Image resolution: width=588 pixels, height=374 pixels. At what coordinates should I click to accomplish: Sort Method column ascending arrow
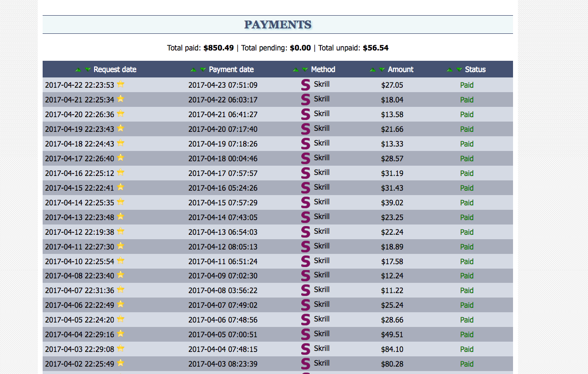[x=295, y=70]
